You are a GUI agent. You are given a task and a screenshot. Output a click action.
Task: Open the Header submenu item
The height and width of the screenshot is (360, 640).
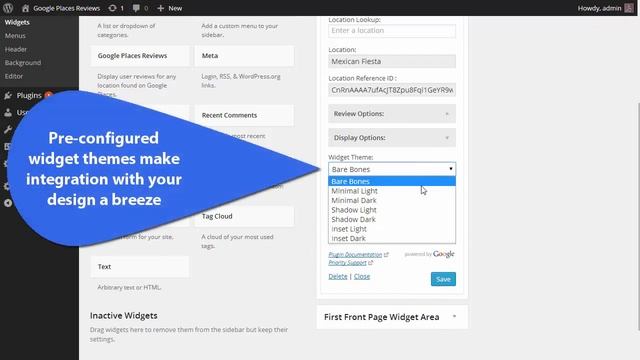pos(16,49)
